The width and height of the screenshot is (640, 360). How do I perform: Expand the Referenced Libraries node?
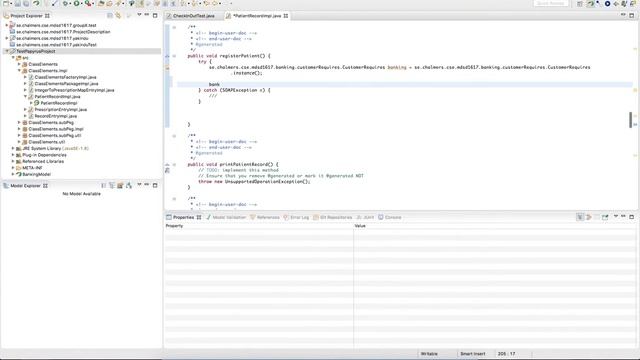(x=13, y=162)
